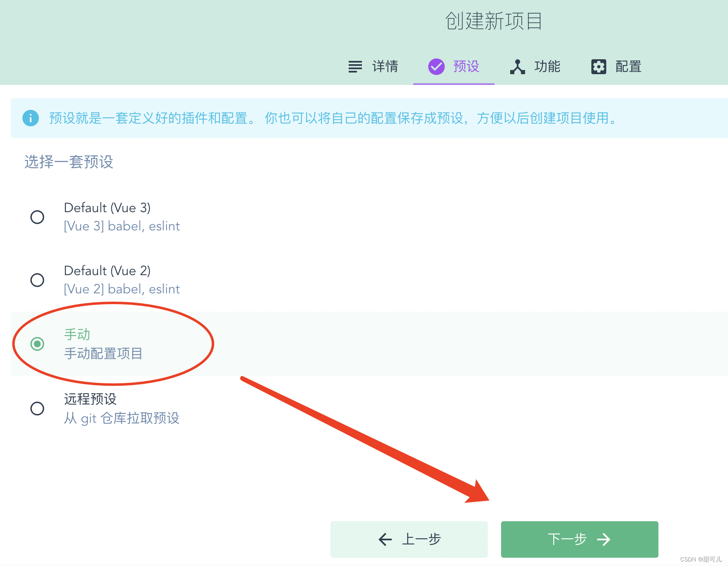Select the Default (Vue 2) radio button

point(37,280)
